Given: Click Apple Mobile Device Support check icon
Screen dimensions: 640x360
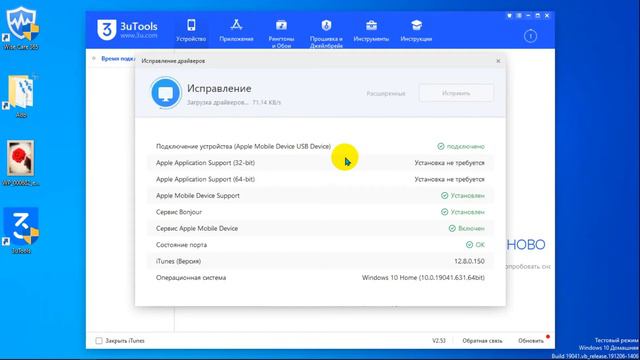Looking at the screenshot, I should pos(444,196).
